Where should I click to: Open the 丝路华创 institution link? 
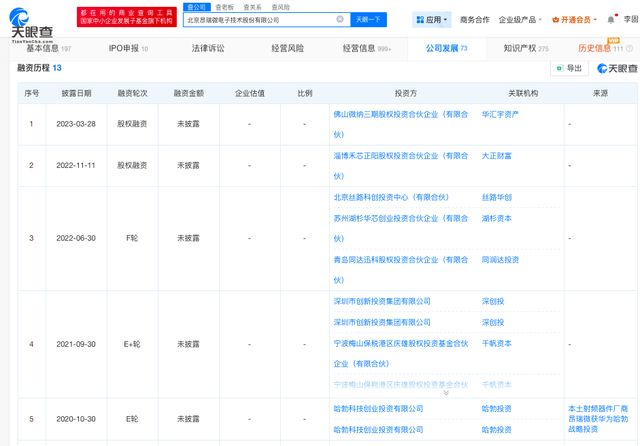pyautogui.click(x=497, y=197)
